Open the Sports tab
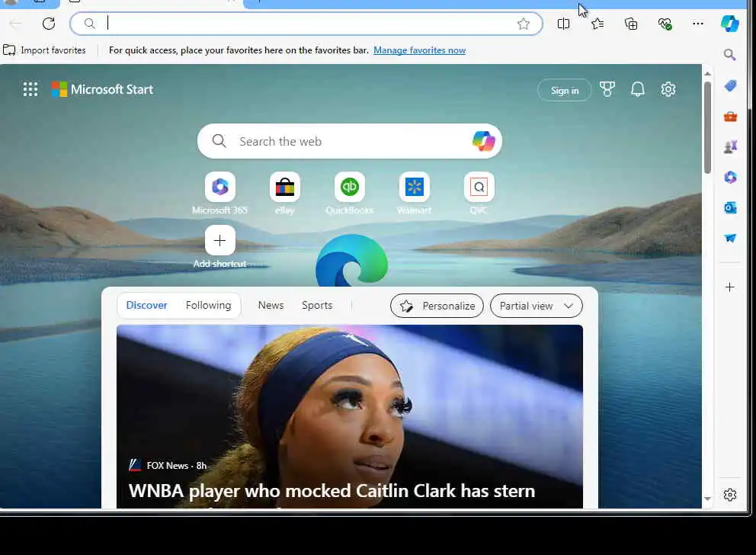Image resolution: width=756 pixels, height=555 pixels. click(x=317, y=305)
